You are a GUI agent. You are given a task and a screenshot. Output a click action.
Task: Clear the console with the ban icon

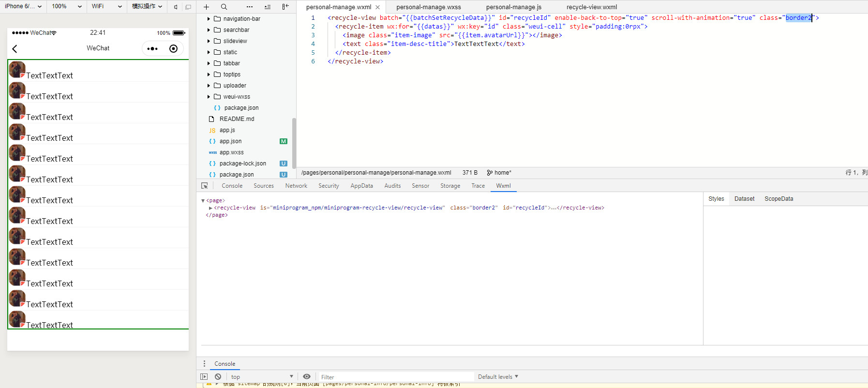tap(218, 376)
